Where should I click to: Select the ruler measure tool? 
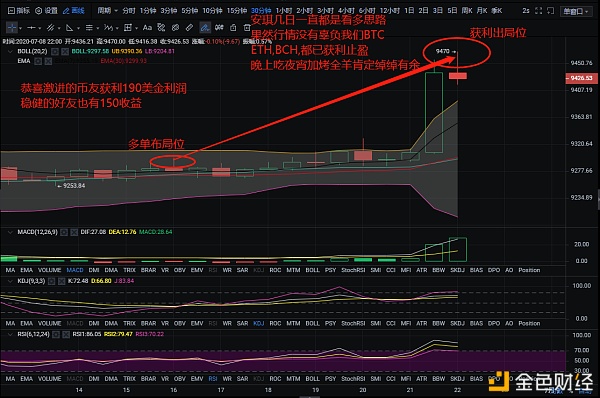[x=189, y=28]
